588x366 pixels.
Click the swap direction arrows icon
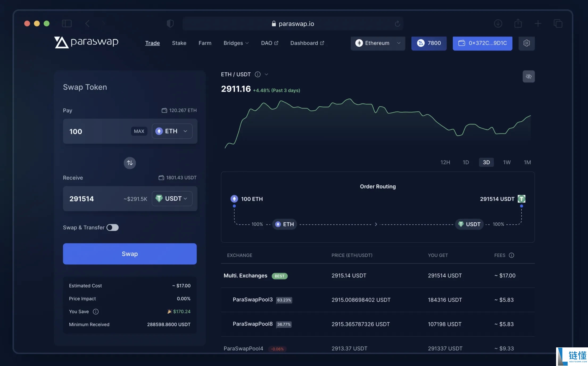tap(130, 163)
